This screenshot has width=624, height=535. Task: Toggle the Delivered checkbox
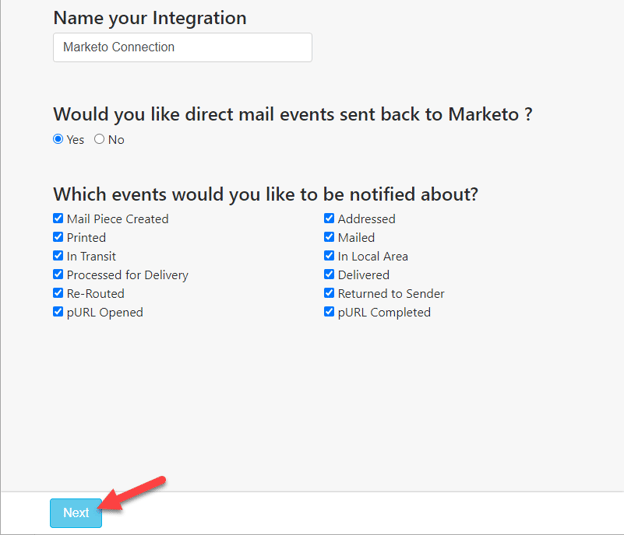[x=329, y=274]
